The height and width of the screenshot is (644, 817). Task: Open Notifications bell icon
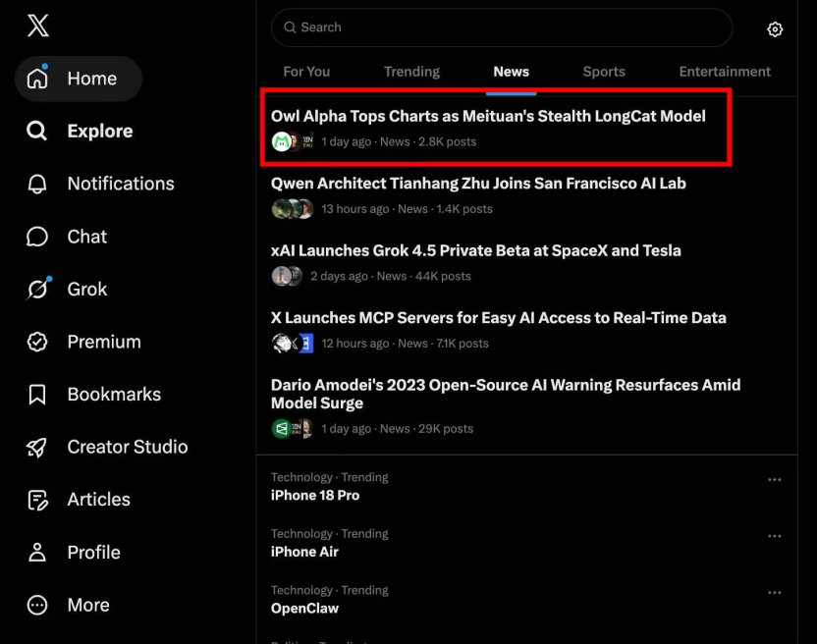pos(37,184)
